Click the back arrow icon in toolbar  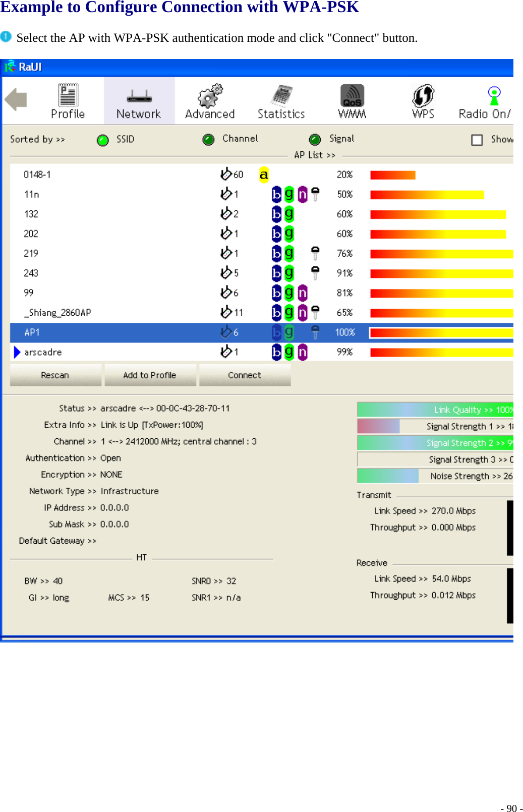(x=16, y=99)
